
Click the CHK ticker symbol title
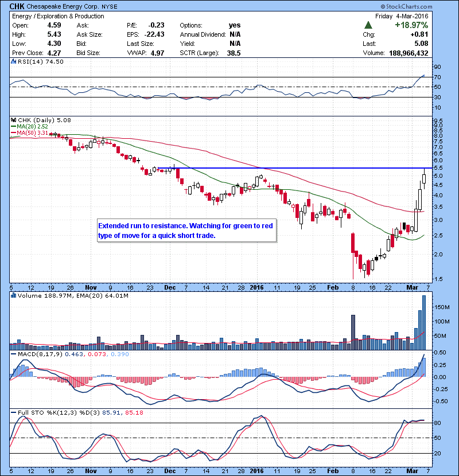[x=17, y=6]
